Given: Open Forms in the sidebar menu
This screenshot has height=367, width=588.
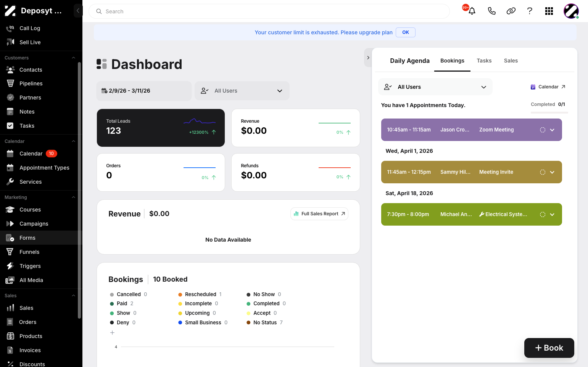Looking at the screenshot, I should click(x=41, y=238).
